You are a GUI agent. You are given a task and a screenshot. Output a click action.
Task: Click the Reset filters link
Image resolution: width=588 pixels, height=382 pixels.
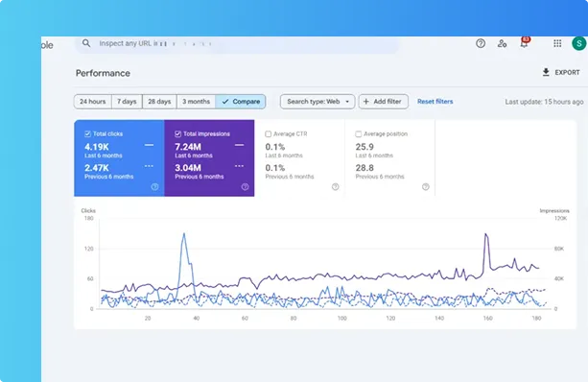pyautogui.click(x=435, y=102)
